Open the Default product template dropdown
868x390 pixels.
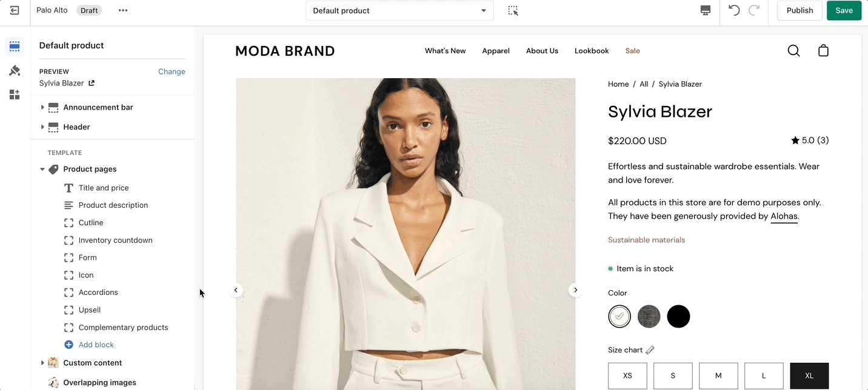click(x=399, y=11)
